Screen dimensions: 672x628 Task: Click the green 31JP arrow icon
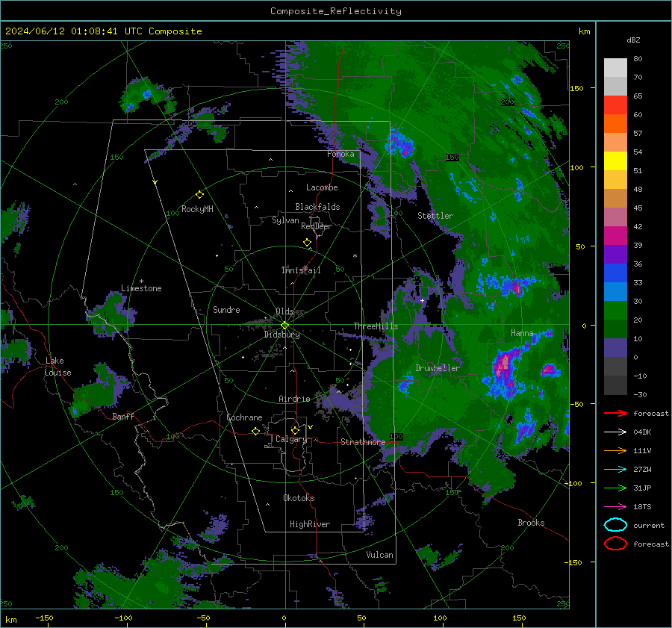[615, 488]
